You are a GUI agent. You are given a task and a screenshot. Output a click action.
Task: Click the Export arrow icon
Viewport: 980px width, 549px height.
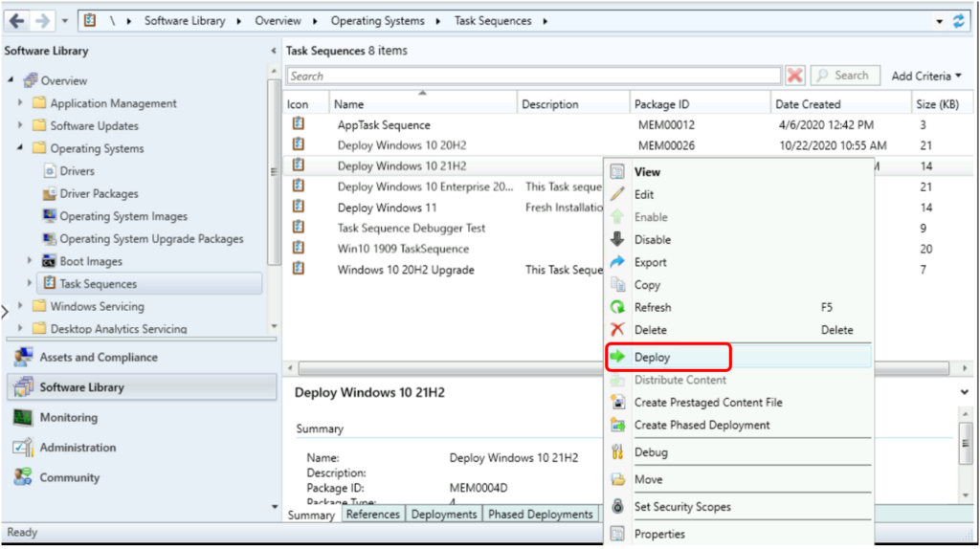coord(617,262)
